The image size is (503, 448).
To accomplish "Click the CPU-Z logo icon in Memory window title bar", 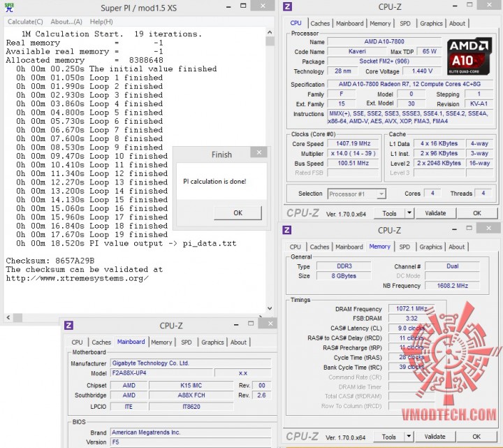I will click(x=287, y=230).
